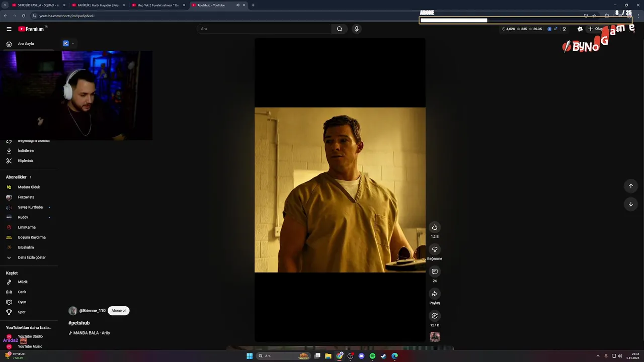Share the Short via Paylaş icon

[x=435, y=294]
